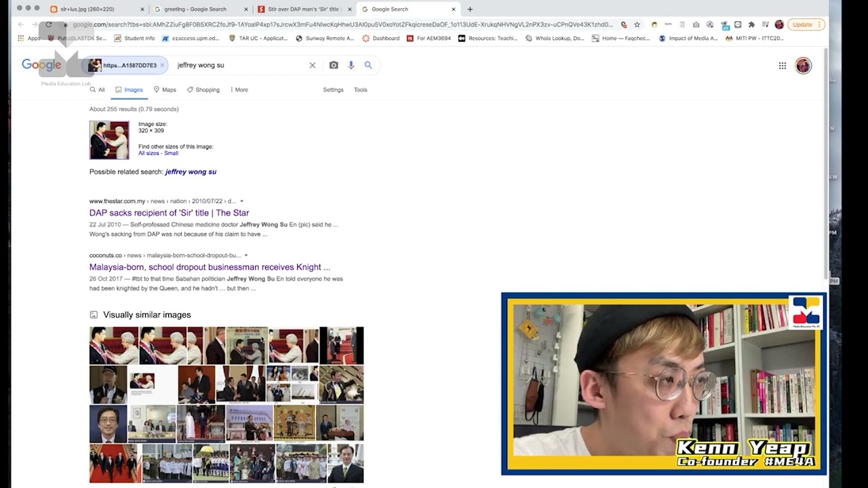Open For AEM3694 bookmark

click(429, 39)
